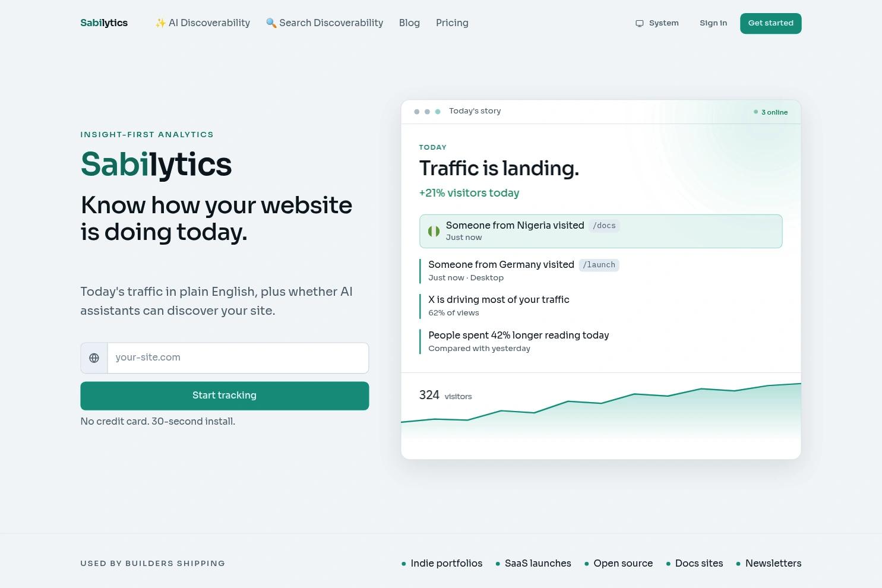Click the 'USED BY BUILDERS SHIPPING' label
This screenshot has height=588, width=882.
(x=153, y=564)
